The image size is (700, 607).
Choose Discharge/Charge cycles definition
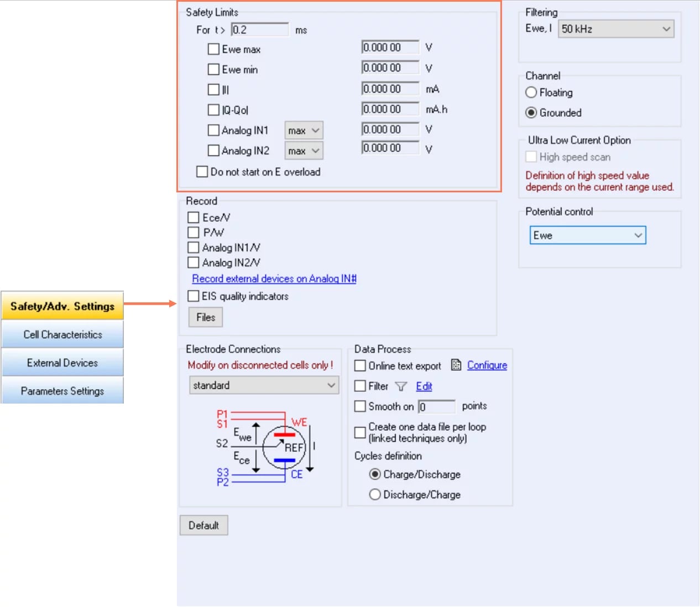pyautogui.click(x=375, y=494)
